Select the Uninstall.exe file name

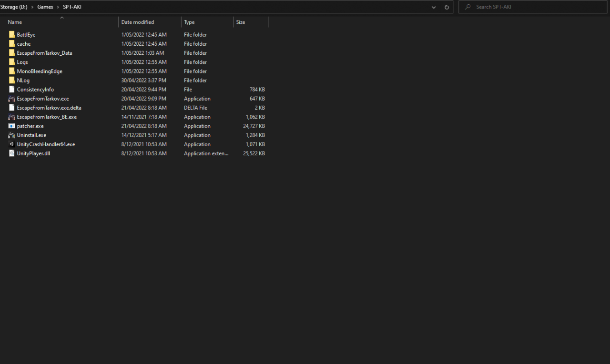(x=31, y=135)
